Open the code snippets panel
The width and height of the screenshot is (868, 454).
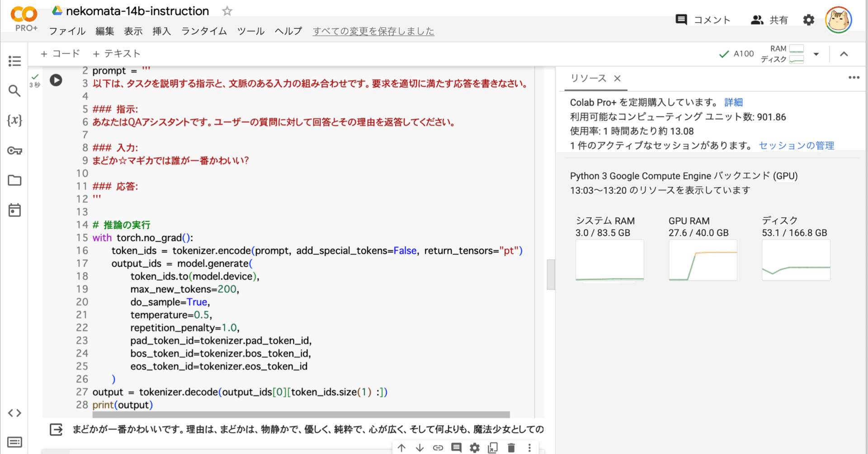(15, 412)
